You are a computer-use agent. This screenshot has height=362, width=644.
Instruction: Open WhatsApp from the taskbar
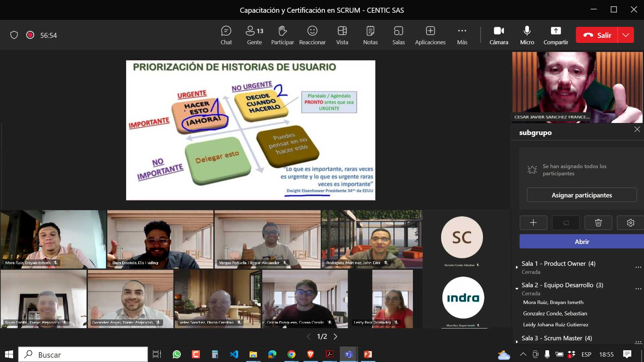point(176,354)
